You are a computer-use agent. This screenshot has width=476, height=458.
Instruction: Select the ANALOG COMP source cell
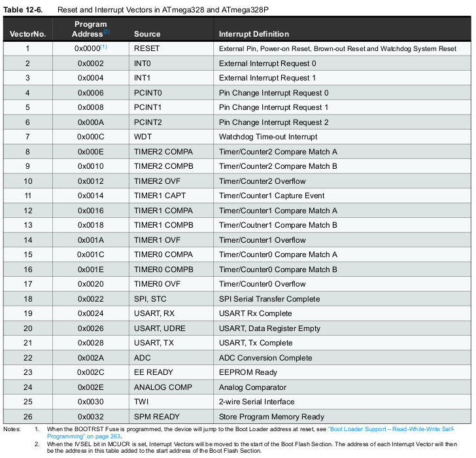click(x=163, y=387)
